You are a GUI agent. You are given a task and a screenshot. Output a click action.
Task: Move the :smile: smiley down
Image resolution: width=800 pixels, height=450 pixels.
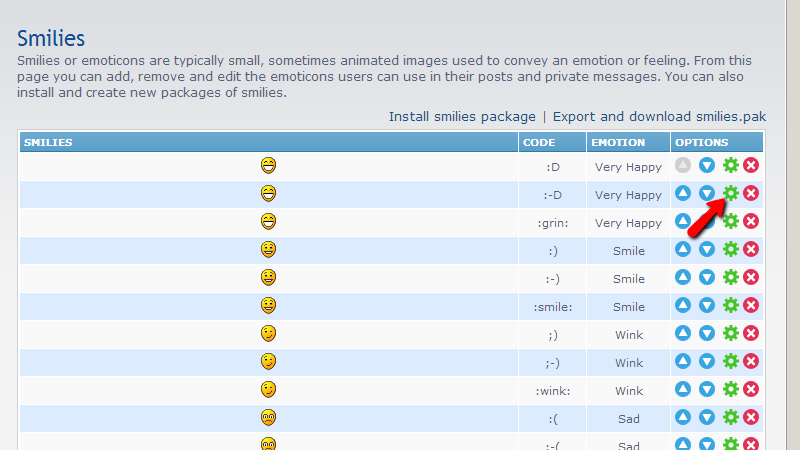[707, 305]
